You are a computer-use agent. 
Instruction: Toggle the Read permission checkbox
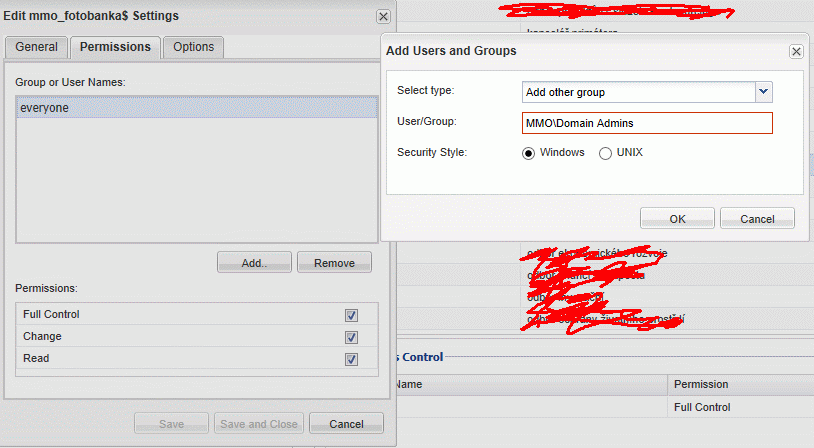coord(351,359)
